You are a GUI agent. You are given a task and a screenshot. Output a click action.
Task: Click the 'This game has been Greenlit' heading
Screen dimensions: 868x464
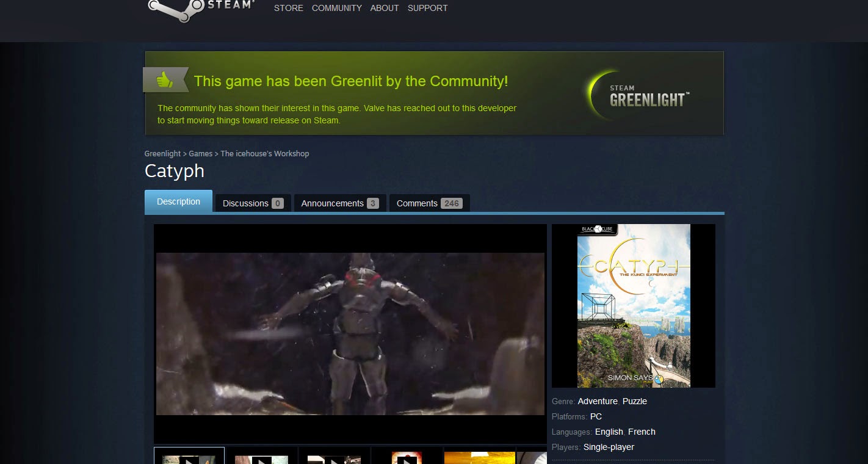(x=351, y=81)
